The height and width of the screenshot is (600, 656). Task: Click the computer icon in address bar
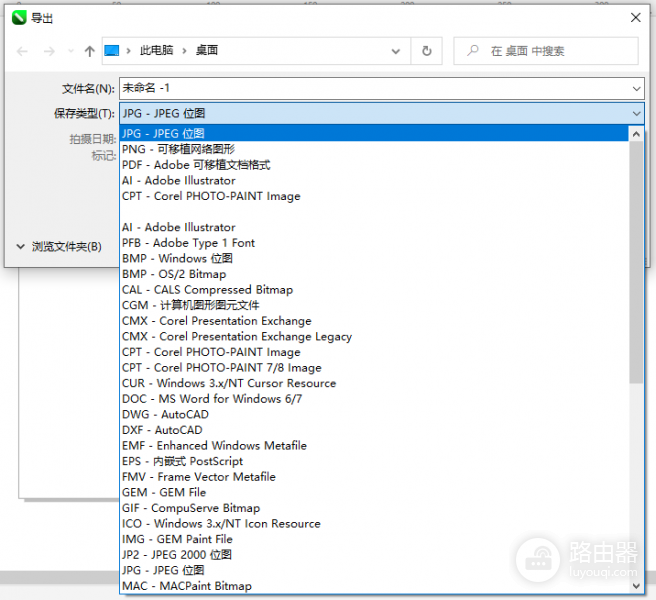tap(111, 51)
